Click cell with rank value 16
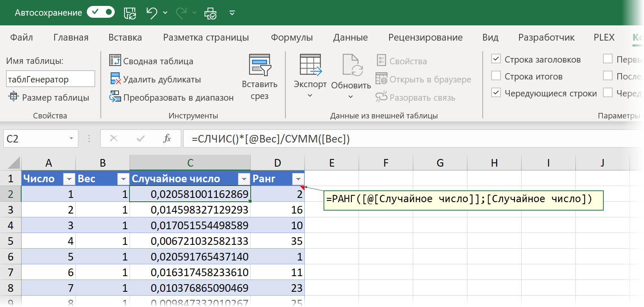Image resolution: width=644 pixels, height=307 pixels. (x=277, y=210)
